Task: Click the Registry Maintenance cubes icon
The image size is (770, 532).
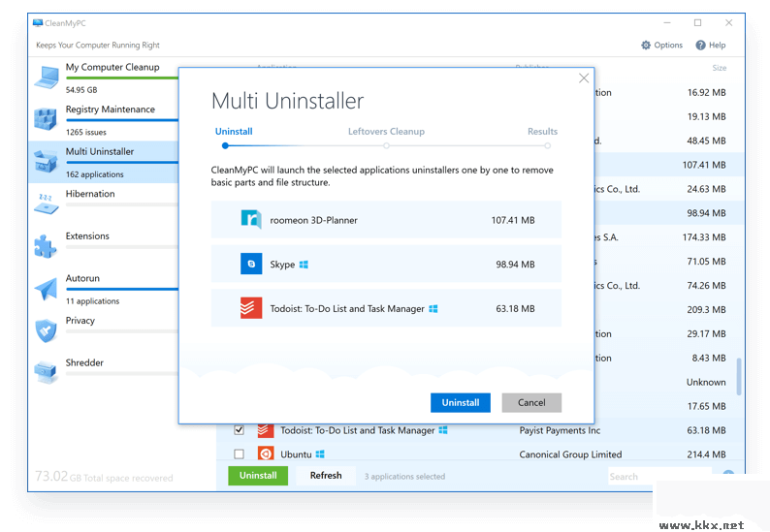Action: coord(46,119)
